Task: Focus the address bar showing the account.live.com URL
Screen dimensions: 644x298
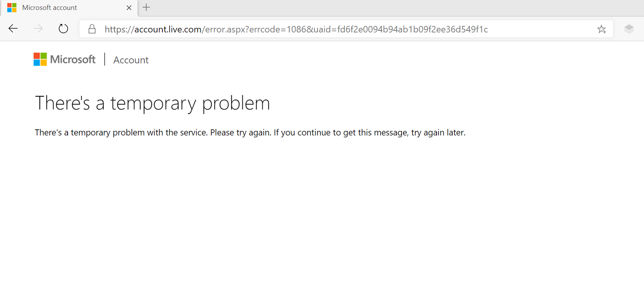Action: (346, 29)
